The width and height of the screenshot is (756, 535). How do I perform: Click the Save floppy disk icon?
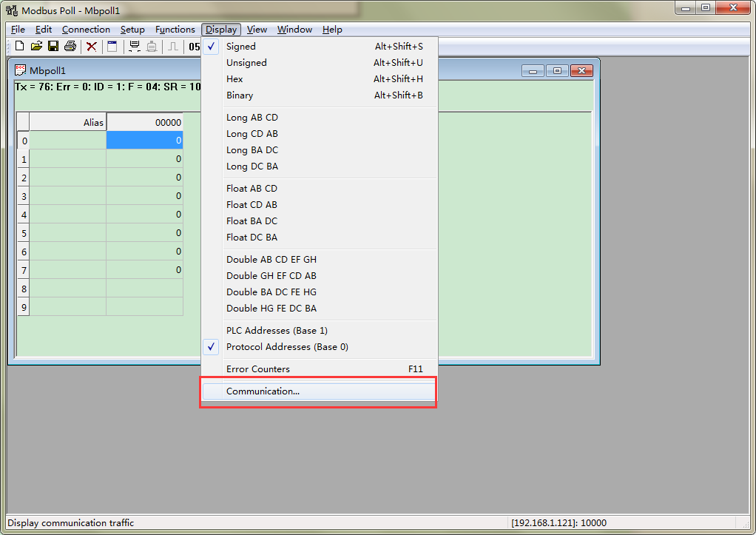tap(53, 47)
